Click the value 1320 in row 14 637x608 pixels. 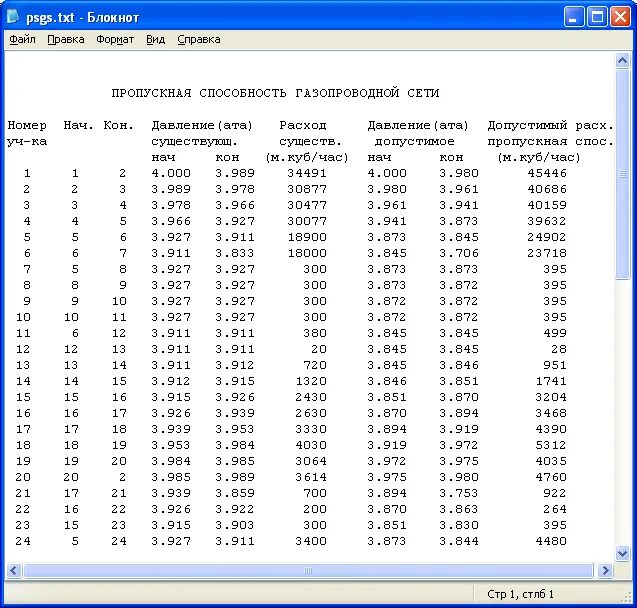pos(311,381)
